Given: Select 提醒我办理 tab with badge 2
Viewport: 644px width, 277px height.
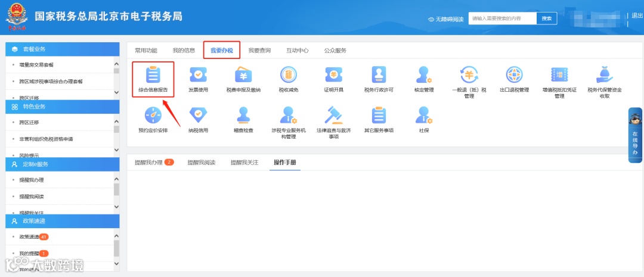Looking at the screenshot, I should pos(154,162).
